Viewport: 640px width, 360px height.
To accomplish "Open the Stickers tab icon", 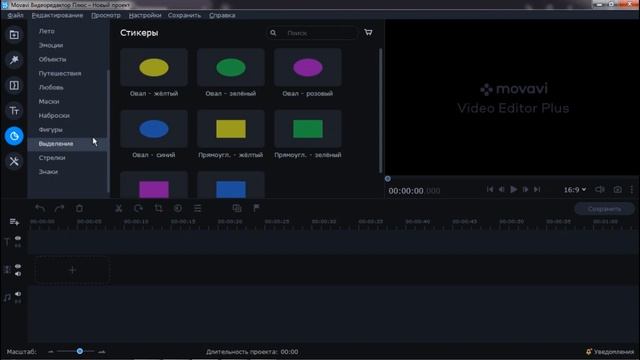I will (x=14, y=136).
